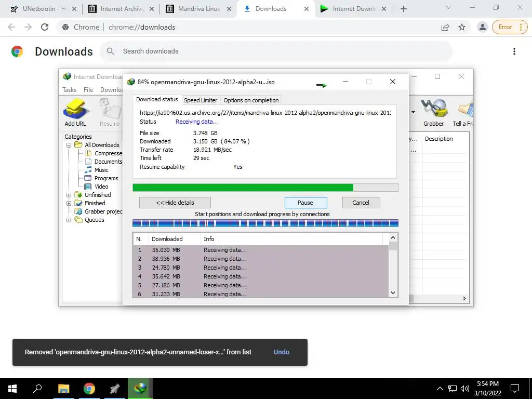The image size is (532, 399).
Task: Open the Chrome tab search chevron
Action: (448, 7)
